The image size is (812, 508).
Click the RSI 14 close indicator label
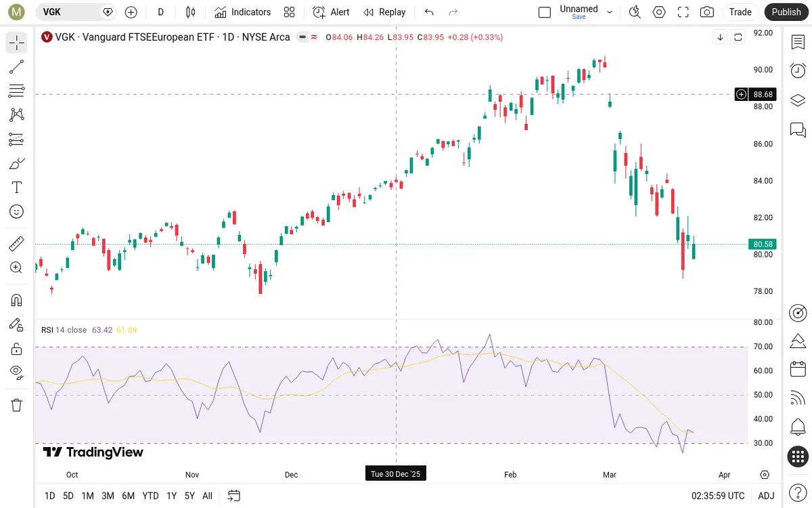pos(64,330)
